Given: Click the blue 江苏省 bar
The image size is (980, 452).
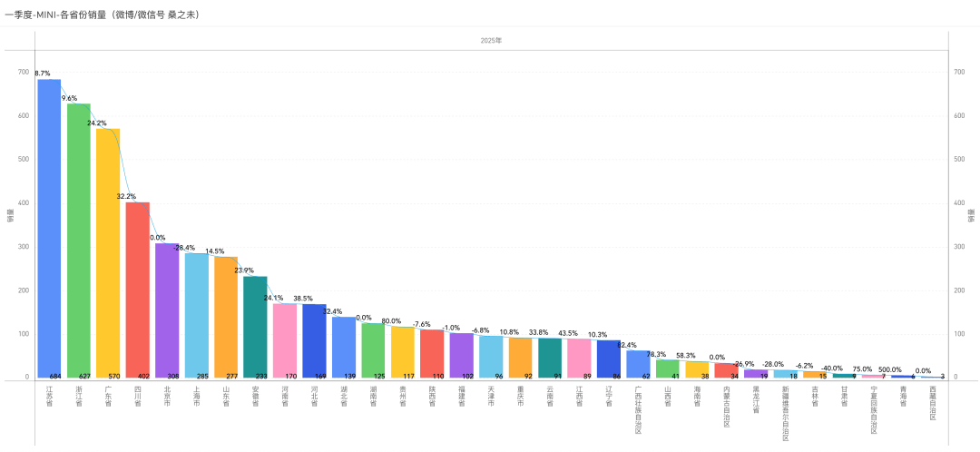Looking at the screenshot, I should click(x=49, y=227).
